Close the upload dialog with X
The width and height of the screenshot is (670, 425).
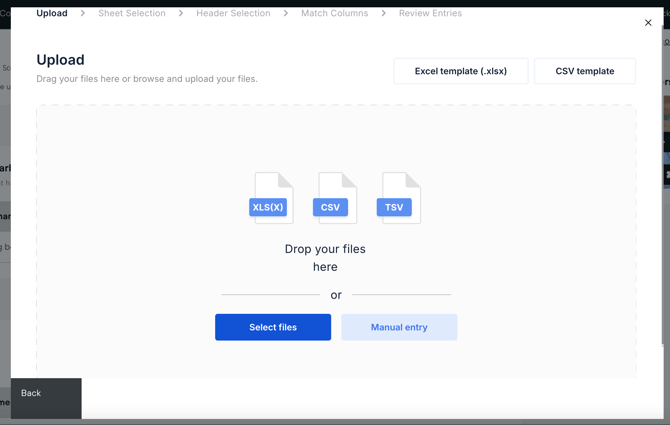(x=648, y=23)
